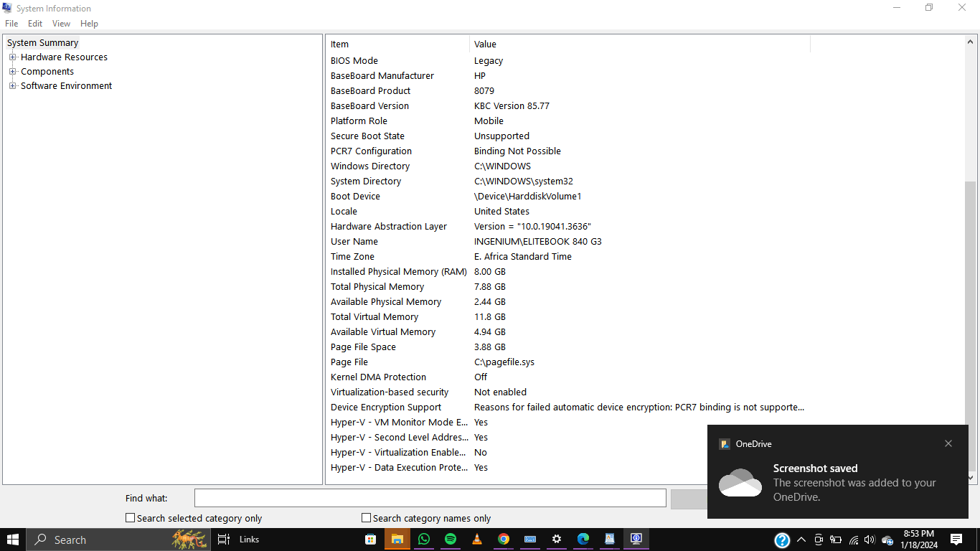Open WhatsApp from taskbar
Image resolution: width=980 pixels, height=551 pixels.
coord(424,540)
